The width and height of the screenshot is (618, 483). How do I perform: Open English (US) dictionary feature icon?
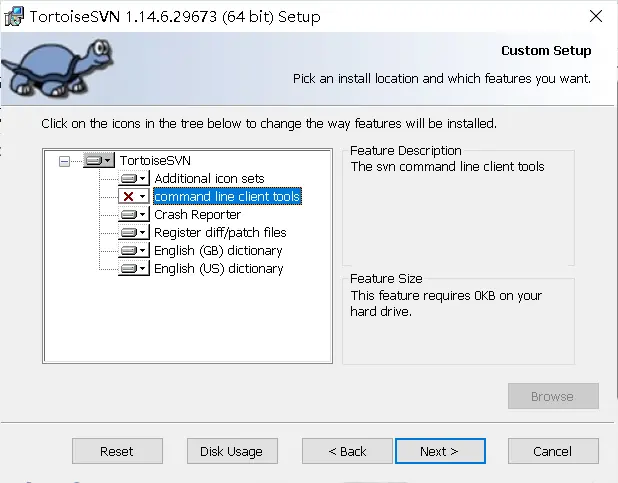click(x=134, y=268)
